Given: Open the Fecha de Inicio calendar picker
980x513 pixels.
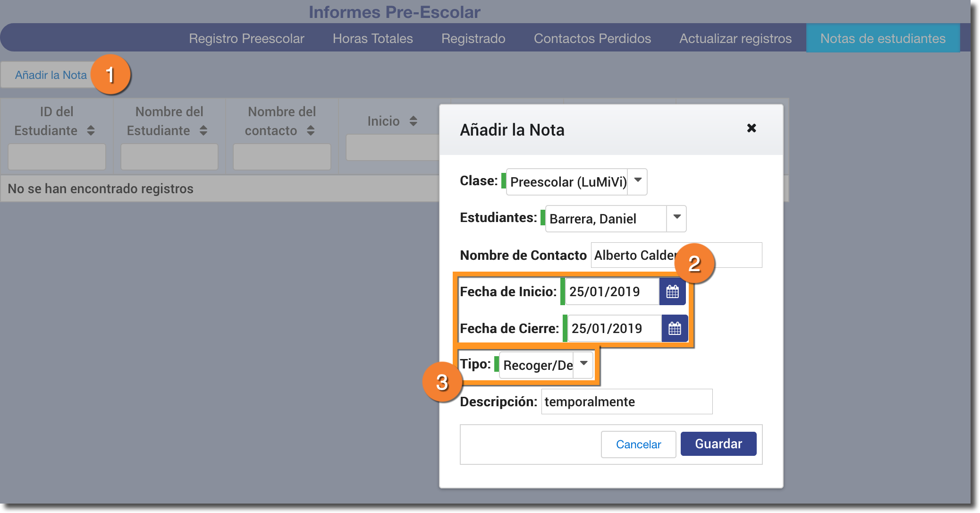Looking at the screenshot, I should (x=672, y=291).
